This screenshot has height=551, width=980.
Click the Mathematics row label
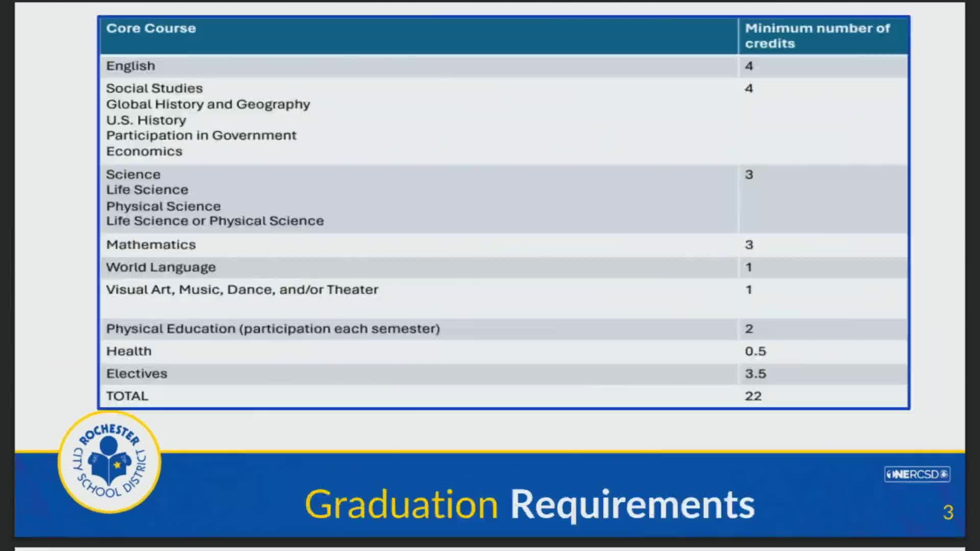151,245
